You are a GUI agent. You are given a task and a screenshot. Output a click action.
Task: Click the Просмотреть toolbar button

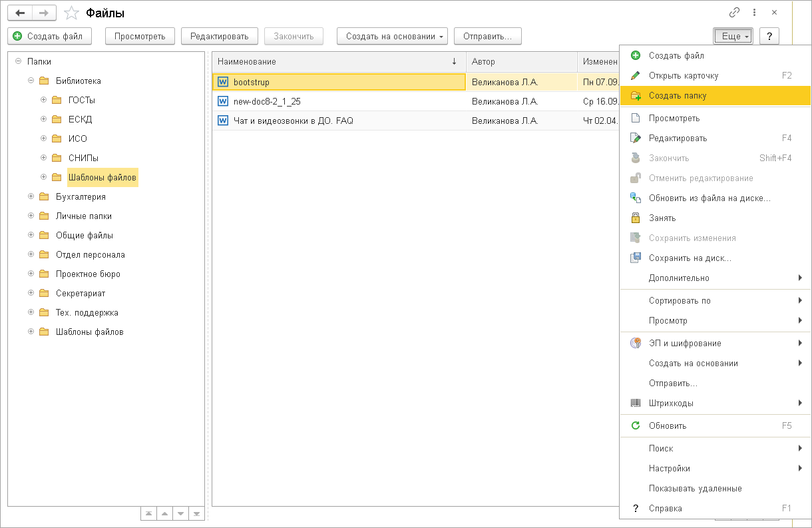click(x=140, y=36)
